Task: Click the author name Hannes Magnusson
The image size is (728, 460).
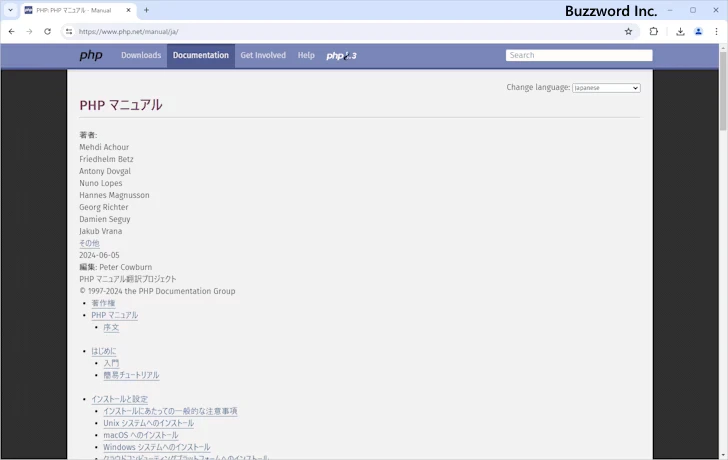Action: (114, 195)
